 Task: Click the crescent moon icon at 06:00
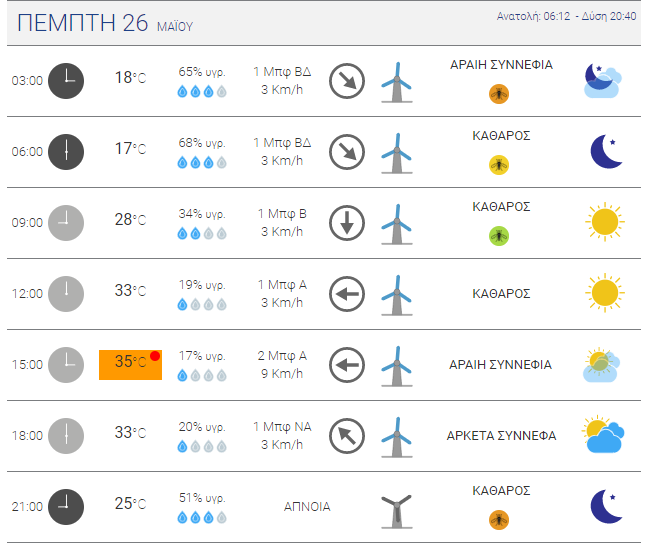[x=605, y=152]
